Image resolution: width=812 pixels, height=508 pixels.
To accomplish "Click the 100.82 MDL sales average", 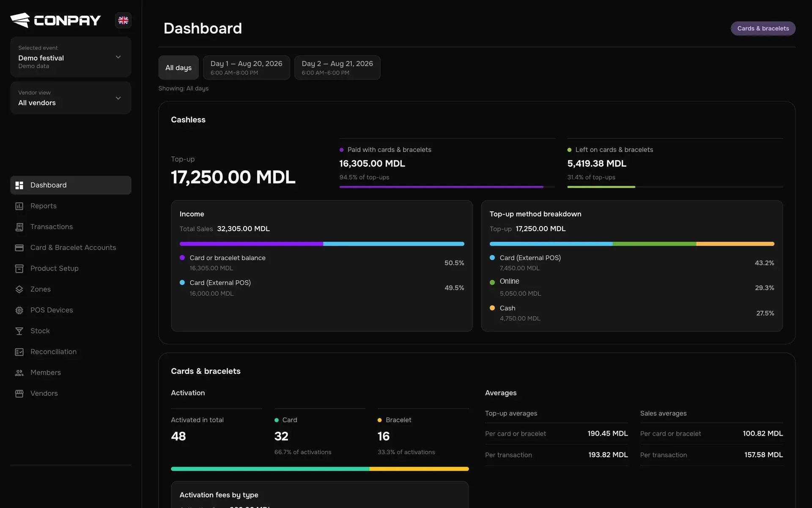I will (763, 433).
